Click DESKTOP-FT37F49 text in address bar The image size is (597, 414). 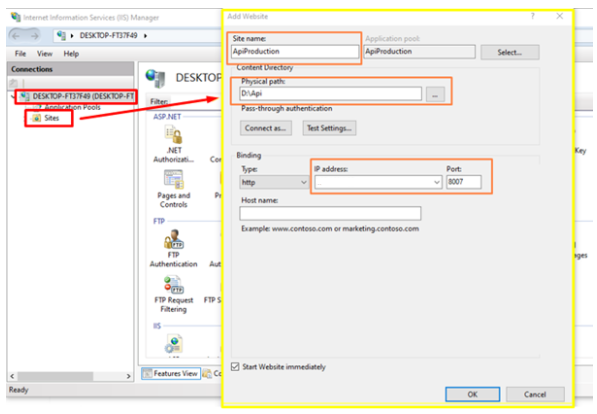pos(108,35)
